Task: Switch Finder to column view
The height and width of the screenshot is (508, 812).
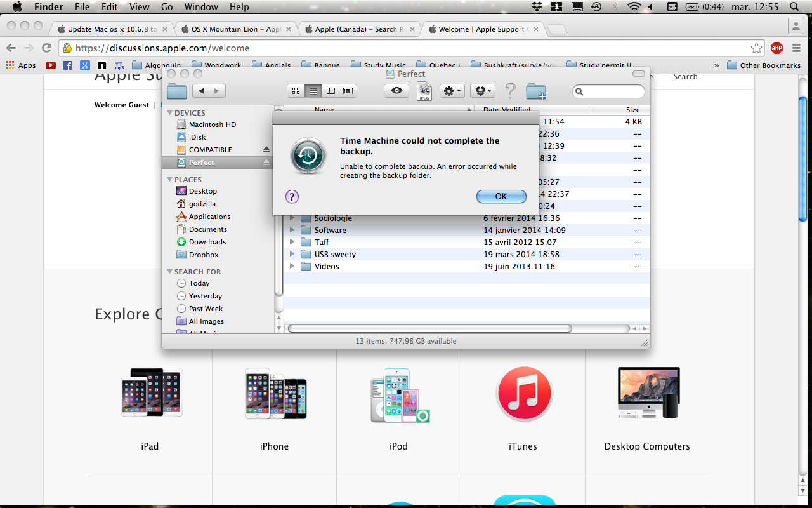Action: (x=331, y=91)
